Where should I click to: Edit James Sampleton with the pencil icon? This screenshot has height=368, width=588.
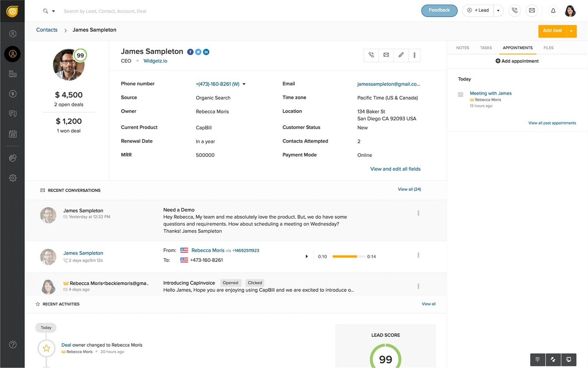[401, 55]
